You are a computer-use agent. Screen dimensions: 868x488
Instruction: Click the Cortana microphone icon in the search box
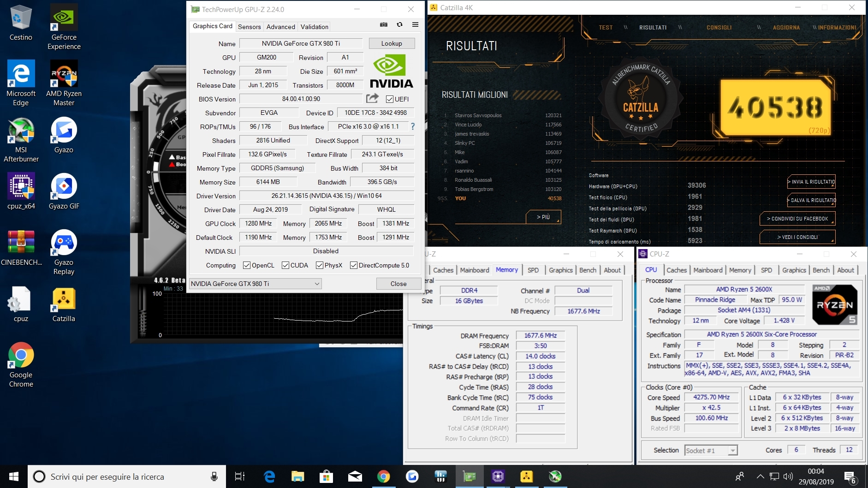point(214,476)
